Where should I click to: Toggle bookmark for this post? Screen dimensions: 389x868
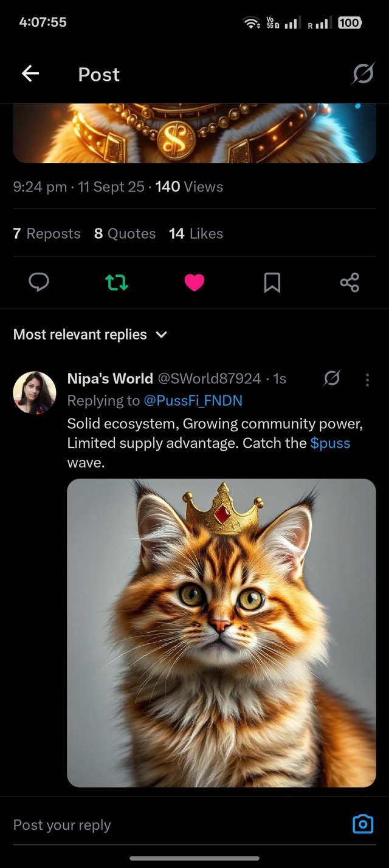pos(272,282)
